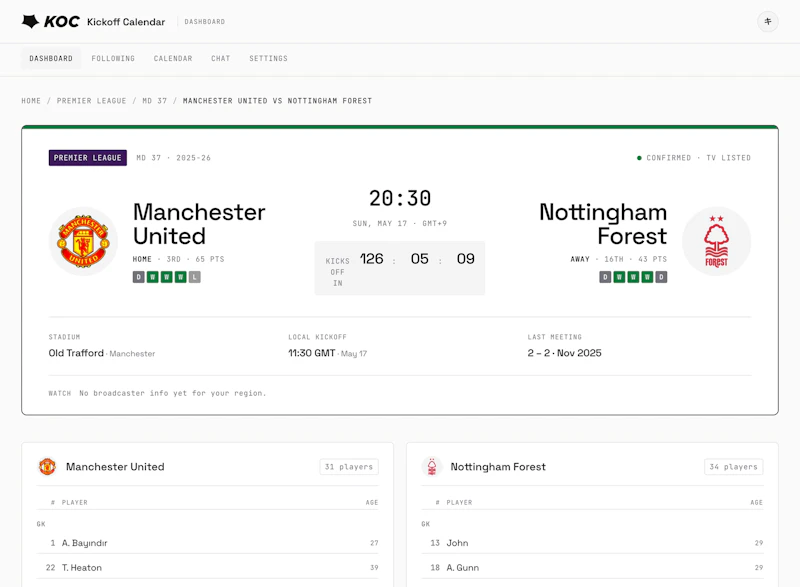Open the Settings tab

[268, 59]
